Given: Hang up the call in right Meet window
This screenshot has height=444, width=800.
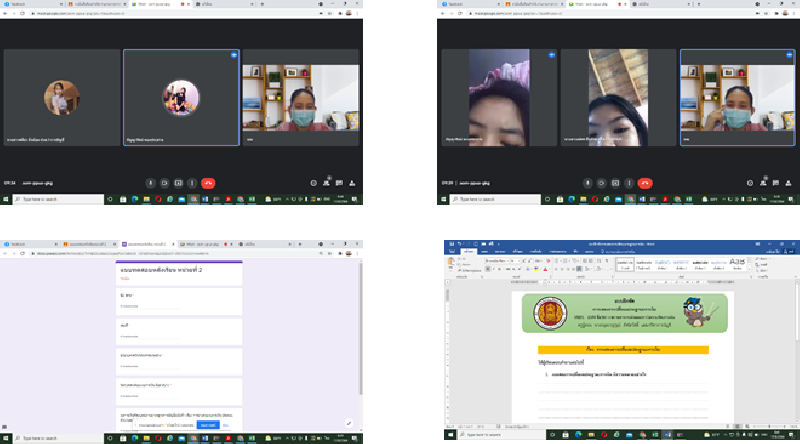Looking at the screenshot, I should pyautogui.click(x=645, y=183).
